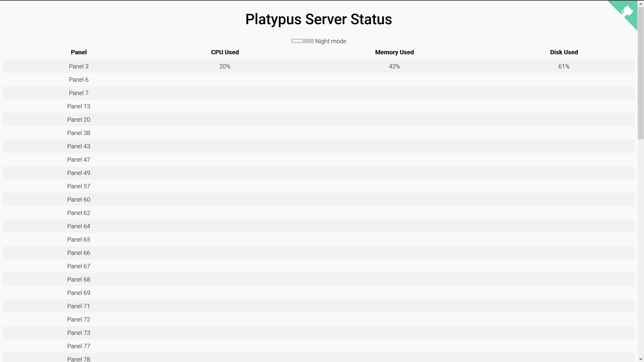
Task: Click the Panel column header
Action: [79, 52]
